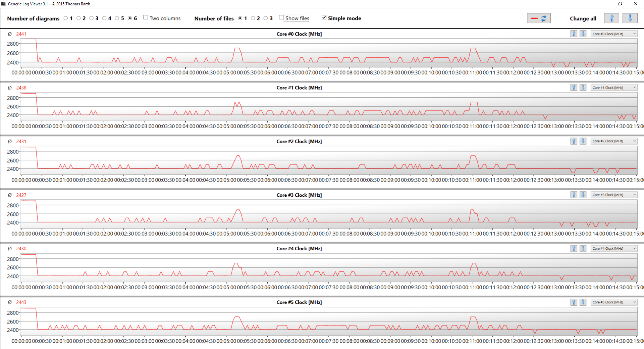The image size is (644, 349).
Task: Move Core #4 Clock diagram up
Action: (574, 248)
